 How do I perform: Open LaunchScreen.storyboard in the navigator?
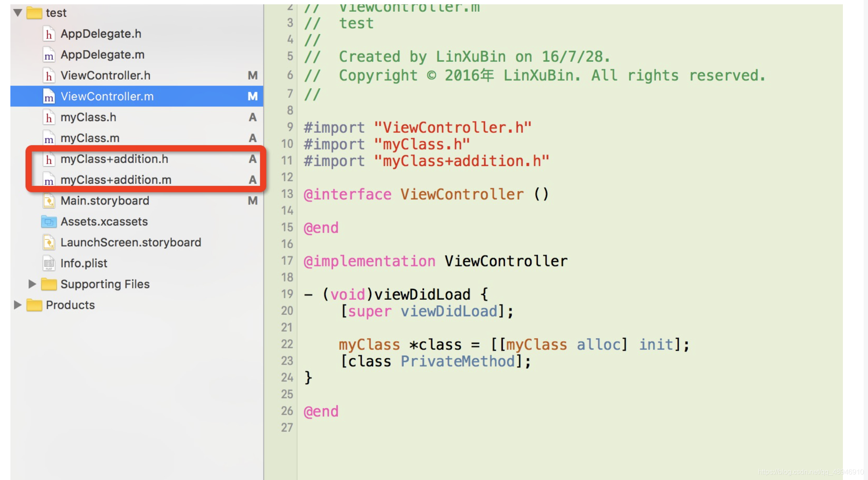pyautogui.click(x=131, y=242)
